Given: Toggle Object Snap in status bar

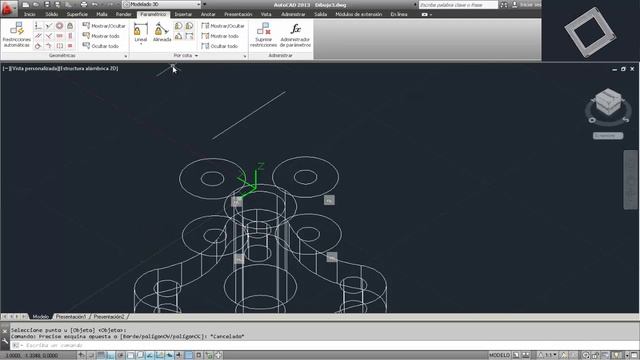Looking at the screenshot, I should (x=130, y=356).
